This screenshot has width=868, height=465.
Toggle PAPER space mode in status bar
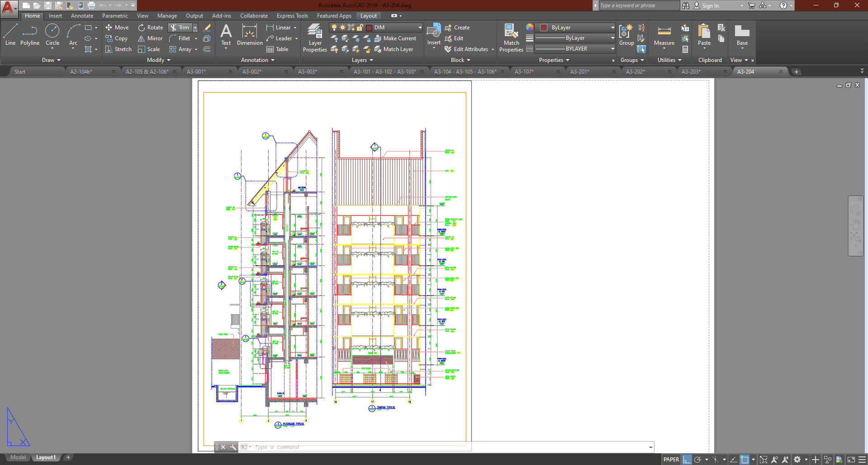tap(671, 460)
